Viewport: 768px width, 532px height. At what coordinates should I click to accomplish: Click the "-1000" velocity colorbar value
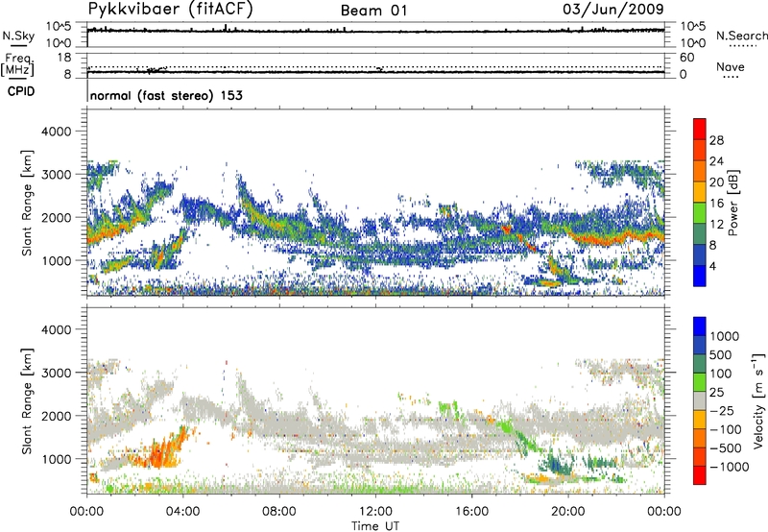pos(730,467)
